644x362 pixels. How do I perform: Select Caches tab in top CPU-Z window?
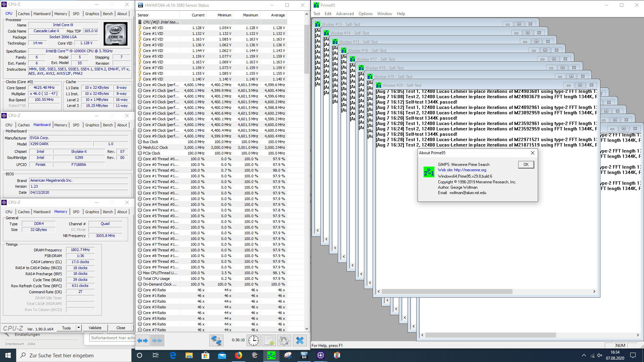tap(23, 14)
